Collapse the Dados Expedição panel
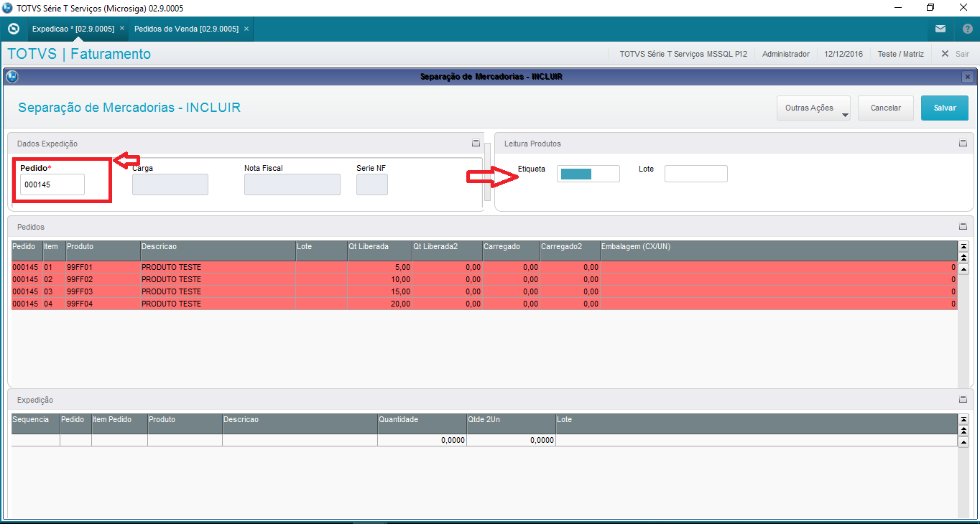 pyautogui.click(x=475, y=144)
